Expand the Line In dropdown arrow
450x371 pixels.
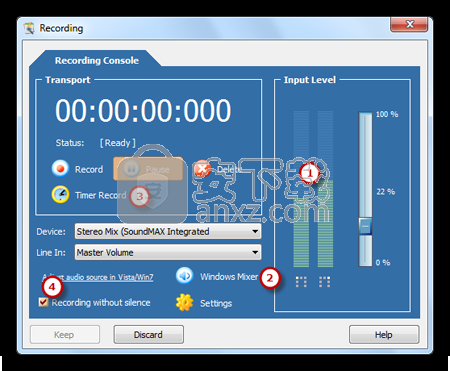point(255,252)
